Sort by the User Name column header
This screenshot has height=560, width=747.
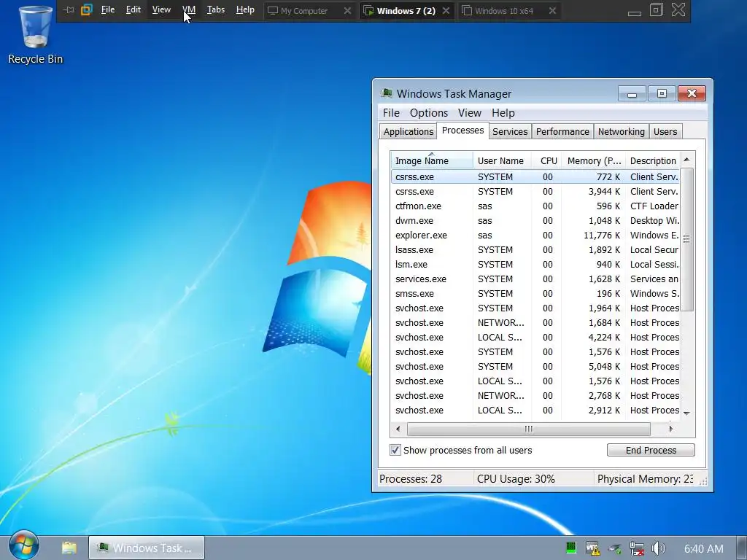pos(502,160)
